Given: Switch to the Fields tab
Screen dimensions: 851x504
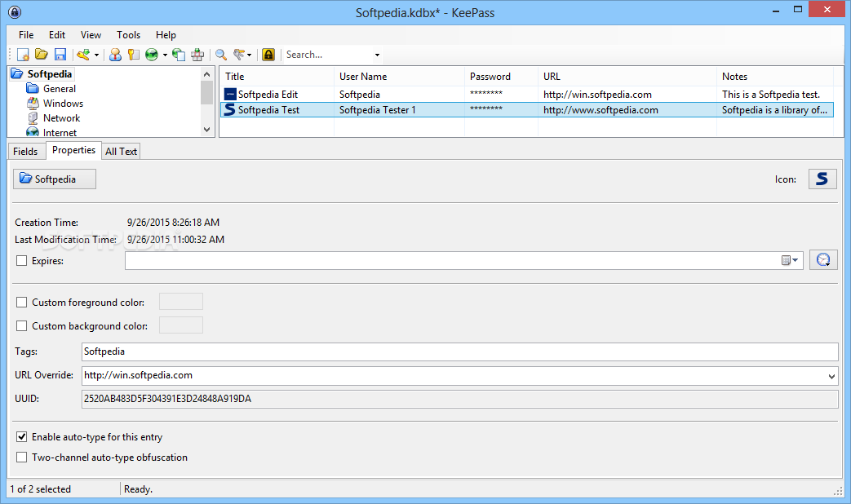Looking at the screenshot, I should coord(25,152).
